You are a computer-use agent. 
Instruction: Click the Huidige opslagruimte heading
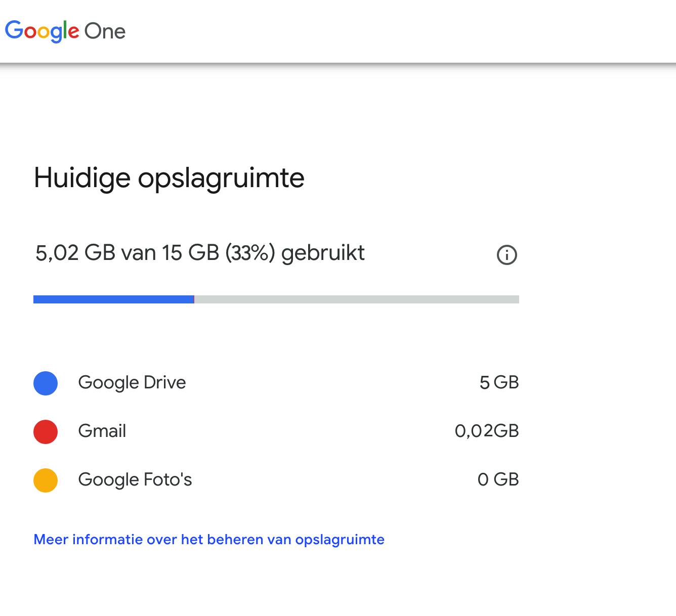point(169,178)
